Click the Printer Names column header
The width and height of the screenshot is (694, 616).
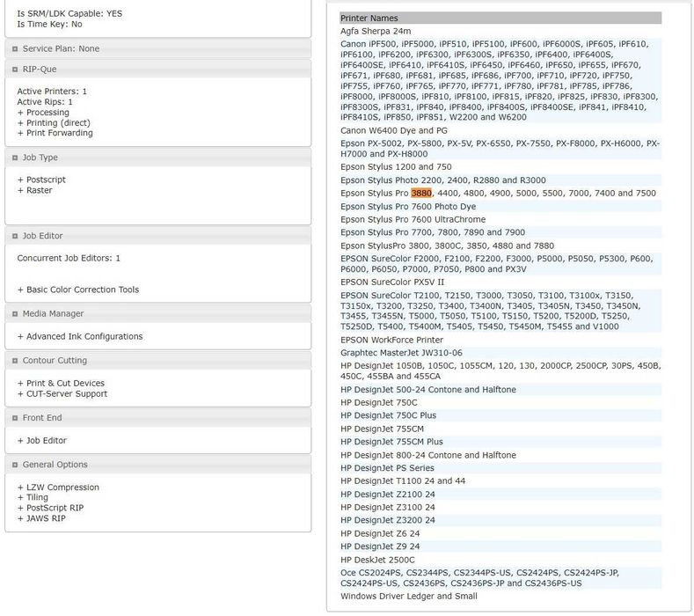[500, 18]
